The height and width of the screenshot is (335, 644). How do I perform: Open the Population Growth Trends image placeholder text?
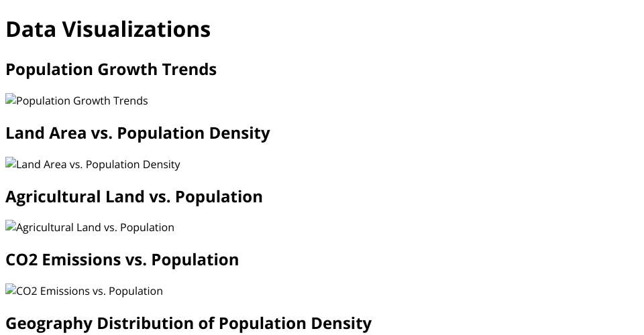tap(82, 101)
